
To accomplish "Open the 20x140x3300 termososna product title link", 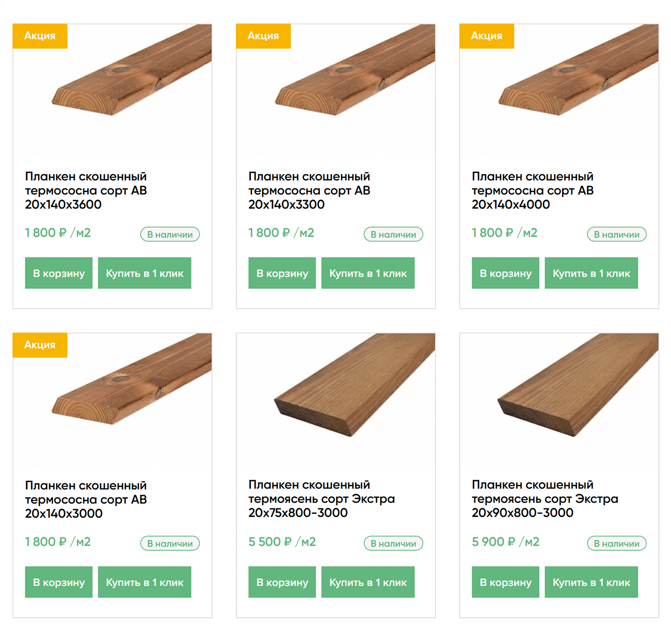I will click(309, 190).
